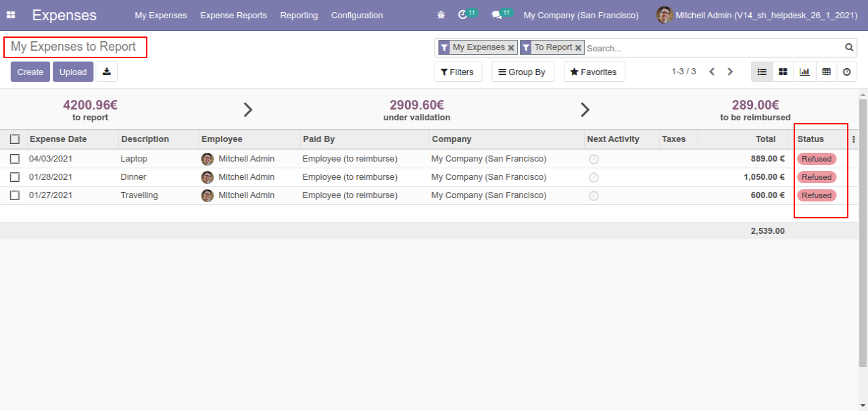This screenshot has width=868, height=411.
Task: Open the Expense Reports menu
Action: tap(233, 15)
